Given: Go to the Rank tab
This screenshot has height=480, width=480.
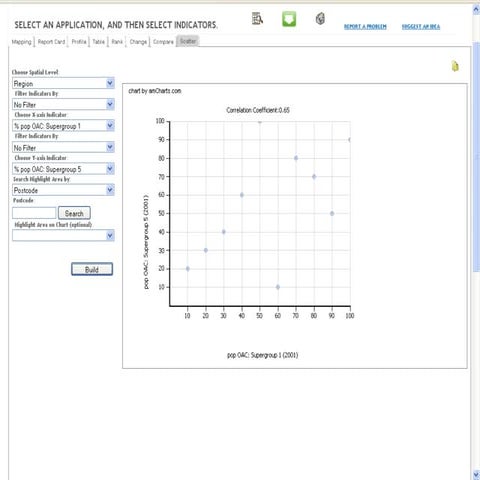Looking at the screenshot, I should coord(117,42).
